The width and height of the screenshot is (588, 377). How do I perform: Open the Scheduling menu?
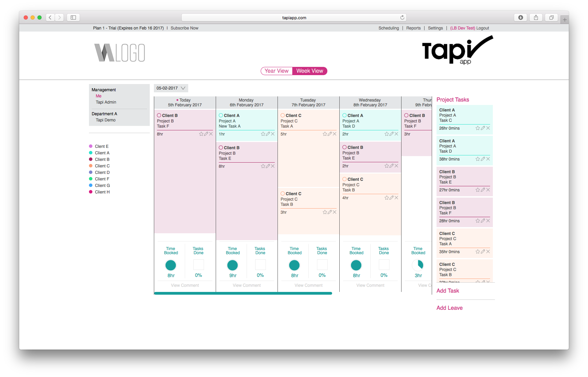[389, 28]
